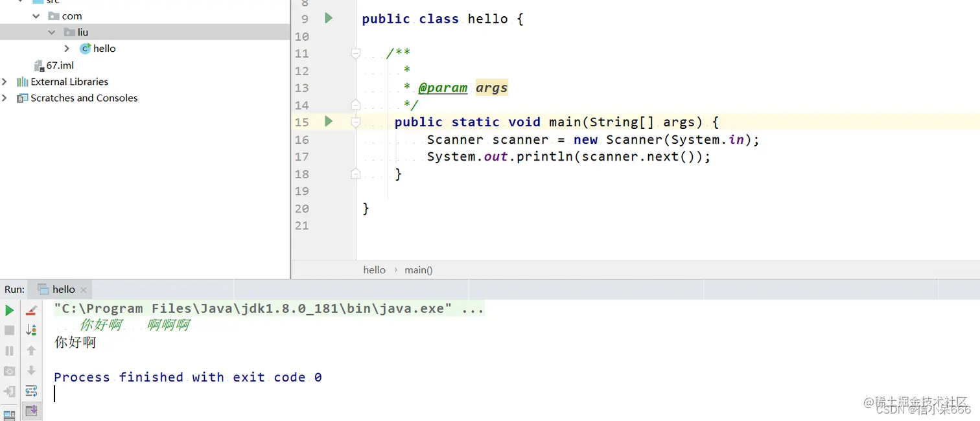Rerun the hello program in the Run panel
This screenshot has width=980, height=421.
click(9, 311)
